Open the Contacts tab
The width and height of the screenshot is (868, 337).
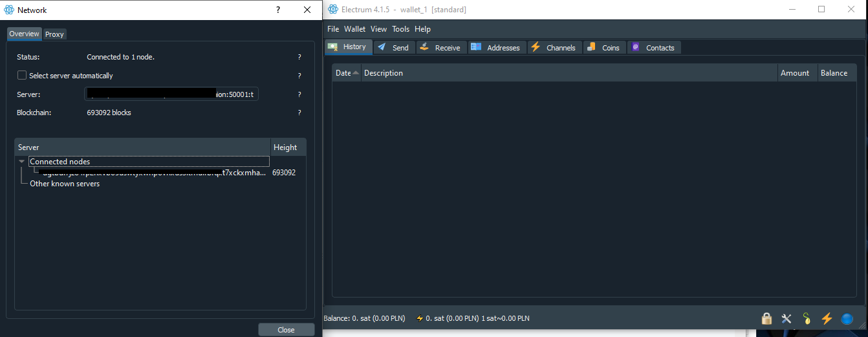pyautogui.click(x=653, y=47)
